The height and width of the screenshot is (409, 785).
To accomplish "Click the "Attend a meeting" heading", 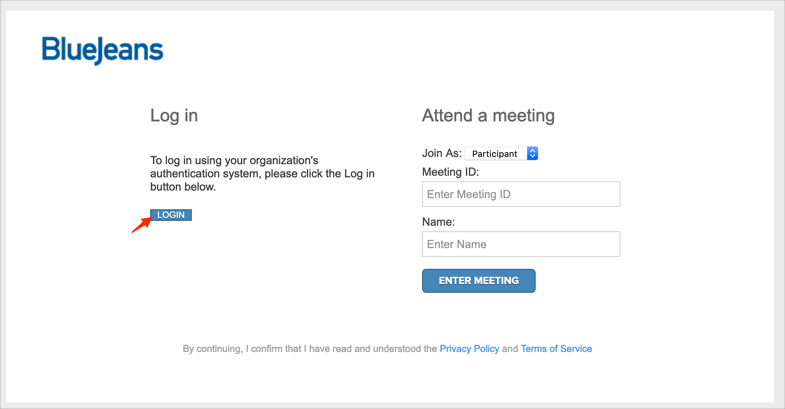I will [x=488, y=115].
